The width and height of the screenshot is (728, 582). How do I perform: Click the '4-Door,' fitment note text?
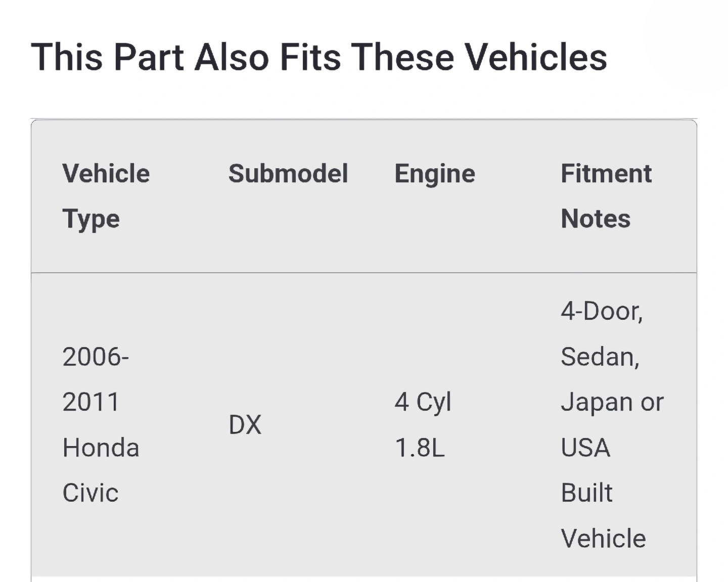coord(602,311)
